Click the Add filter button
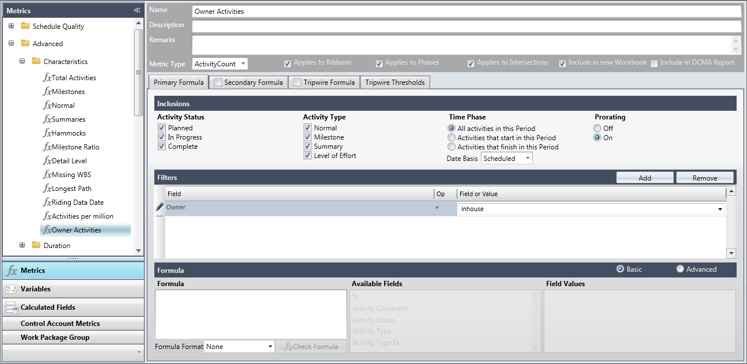This screenshot has width=747, height=364. point(645,178)
